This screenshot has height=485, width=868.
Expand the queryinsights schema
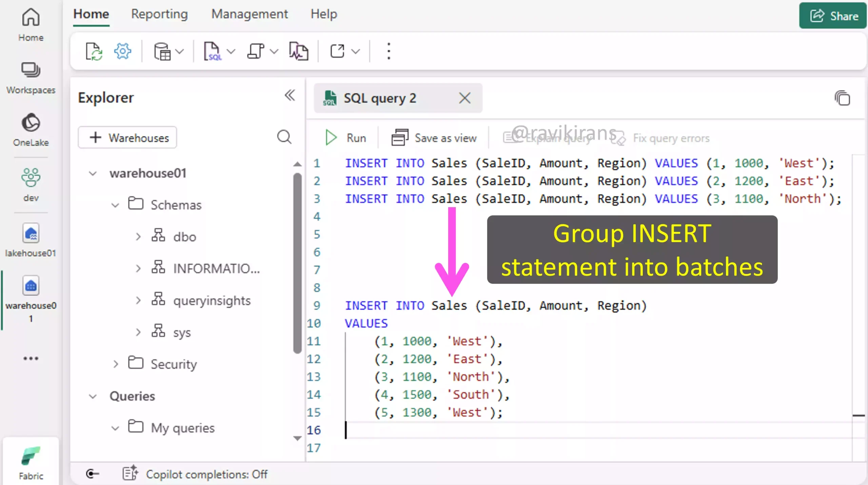tap(138, 300)
